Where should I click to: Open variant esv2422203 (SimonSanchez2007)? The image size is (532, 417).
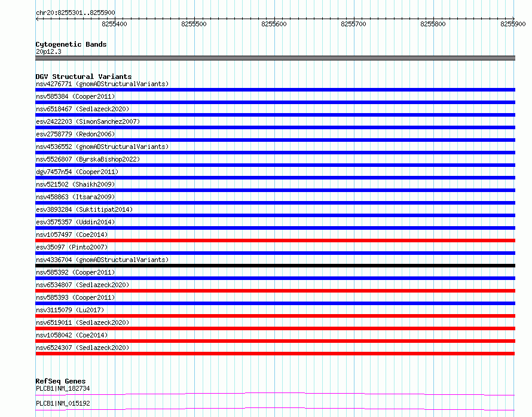[88, 121]
